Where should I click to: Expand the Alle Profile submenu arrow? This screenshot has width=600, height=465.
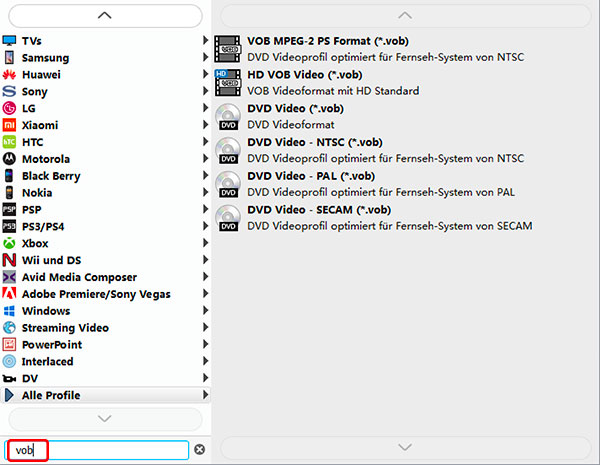[205, 395]
